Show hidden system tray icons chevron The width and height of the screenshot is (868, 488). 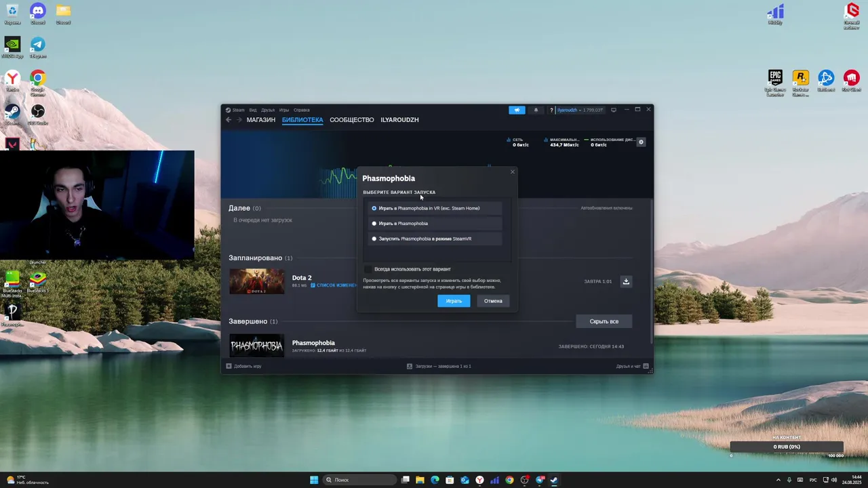click(778, 480)
